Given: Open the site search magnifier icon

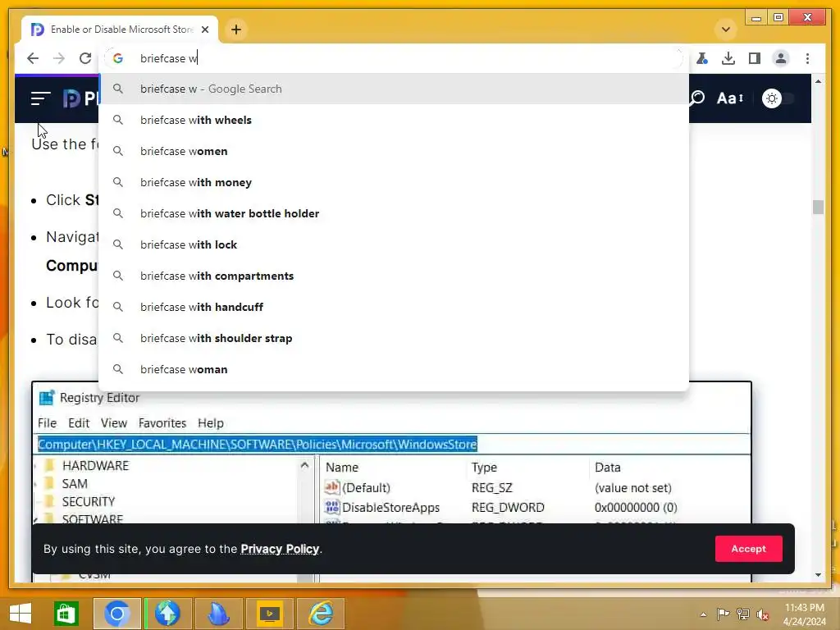Looking at the screenshot, I should point(697,98).
